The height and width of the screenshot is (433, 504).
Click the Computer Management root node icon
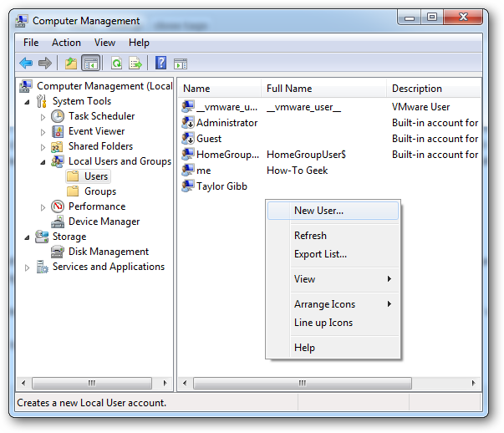point(26,86)
